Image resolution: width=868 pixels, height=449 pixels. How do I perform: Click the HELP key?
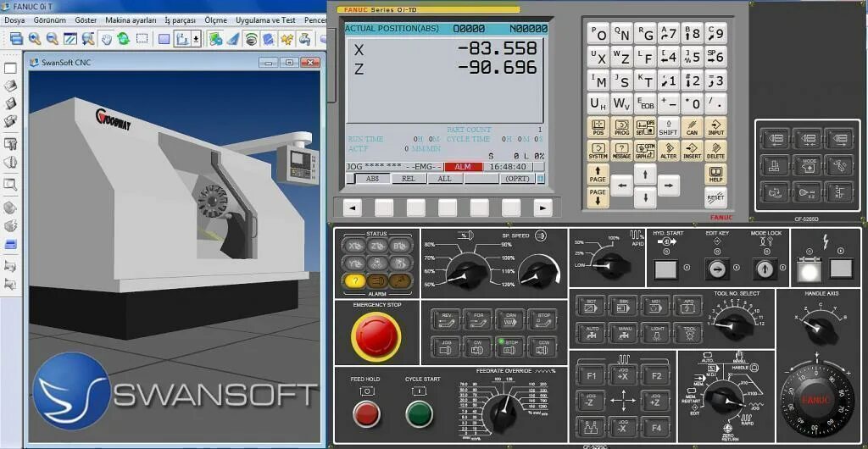pos(715,175)
